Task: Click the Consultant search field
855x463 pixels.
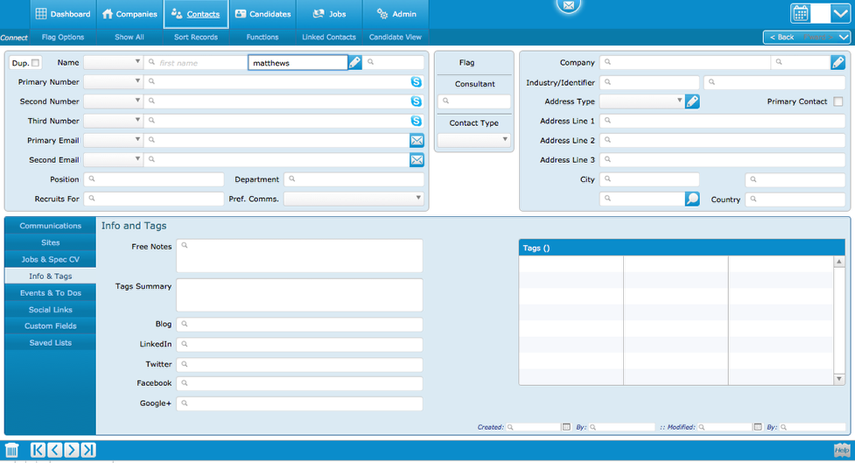Action: [474, 101]
